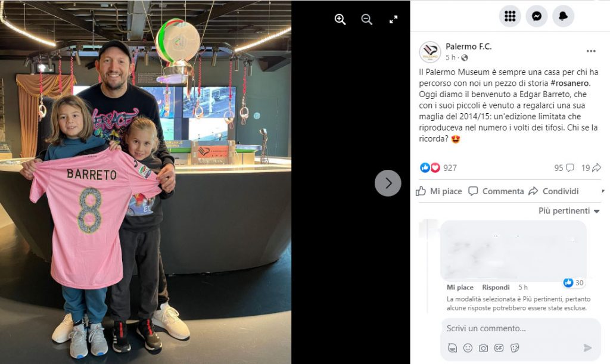Open the #rosanero hashtag link
The height and width of the screenshot is (364, 610).
[x=569, y=83]
